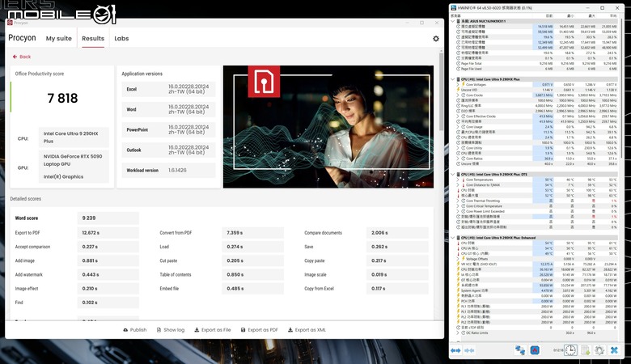Click Export as PDF button
Image resolution: width=631 pixels, height=364 pixels.
pos(259,330)
